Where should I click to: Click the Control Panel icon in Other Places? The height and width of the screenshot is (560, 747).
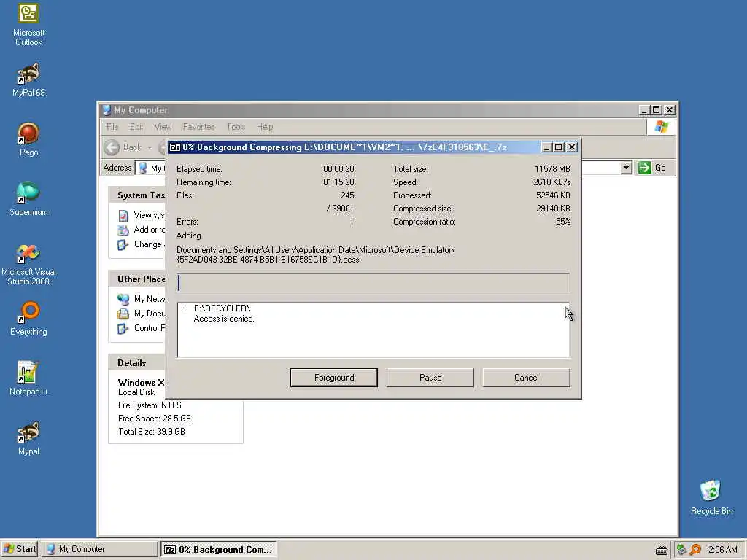point(123,329)
